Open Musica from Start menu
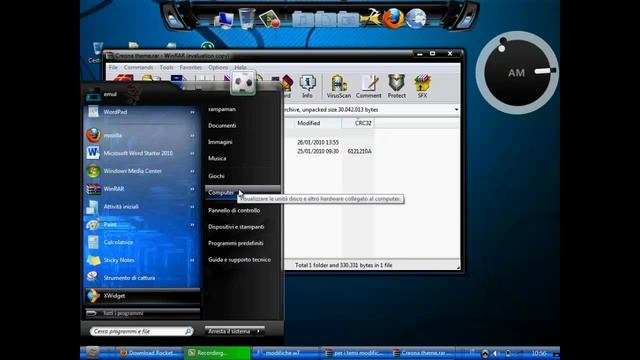 click(217, 158)
